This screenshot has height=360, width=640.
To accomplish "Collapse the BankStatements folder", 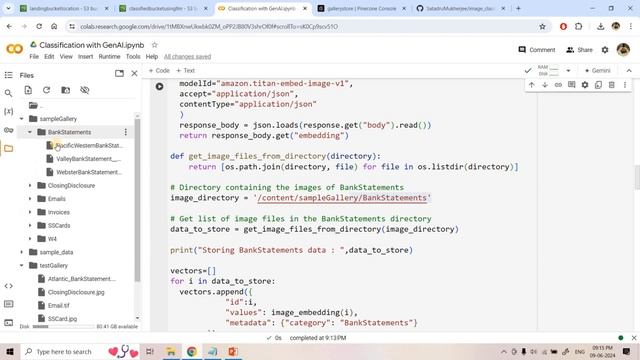I will [x=30, y=132].
